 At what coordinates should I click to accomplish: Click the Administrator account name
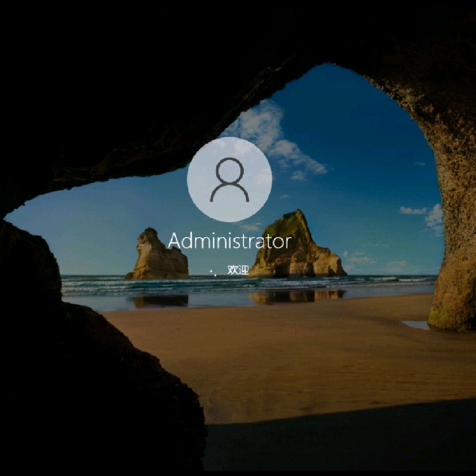230,241
